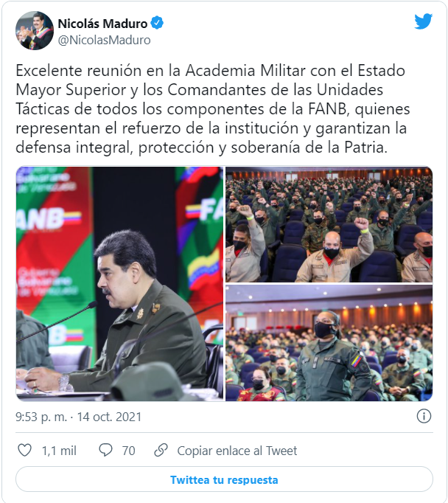This screenshot has height=503, width=448.
Task: Like the tweet with heart icon
Action: 24,450
